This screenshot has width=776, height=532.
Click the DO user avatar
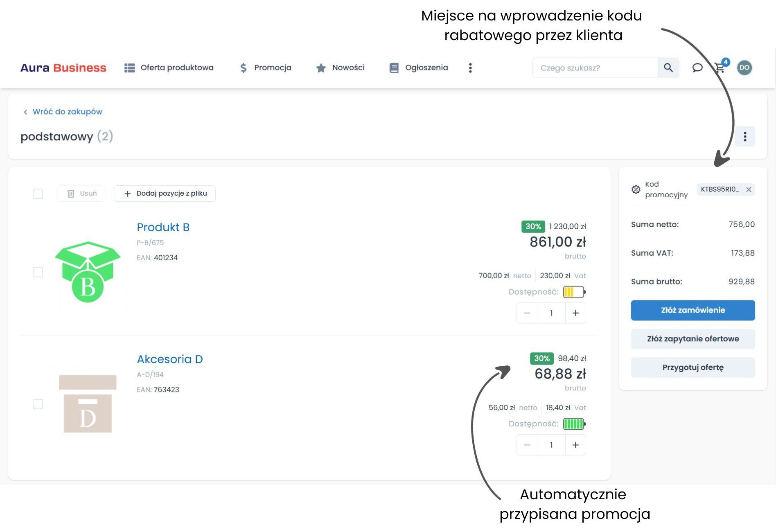click(x=744, y=68)
